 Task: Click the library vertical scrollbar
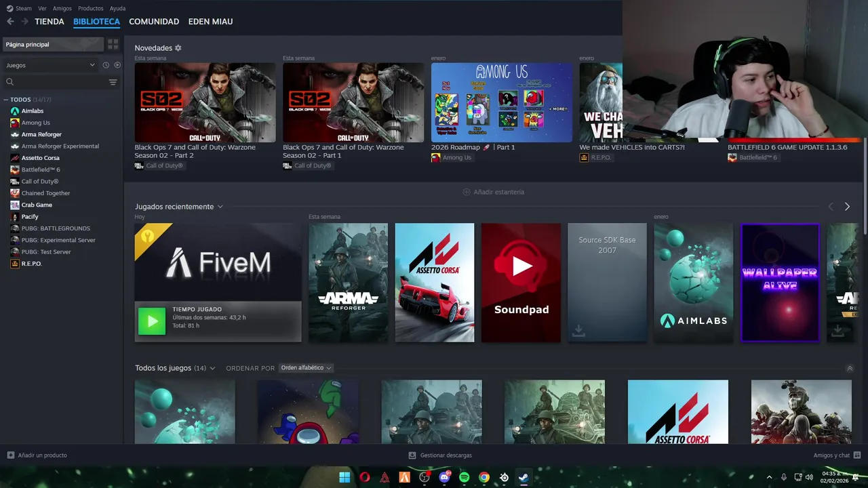(x=865, y=186)
